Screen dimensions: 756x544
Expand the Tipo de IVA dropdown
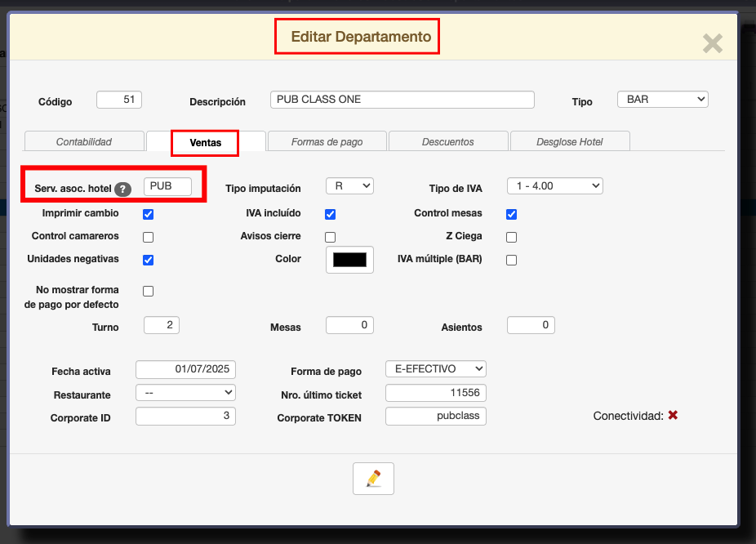(x=554, y=186)
